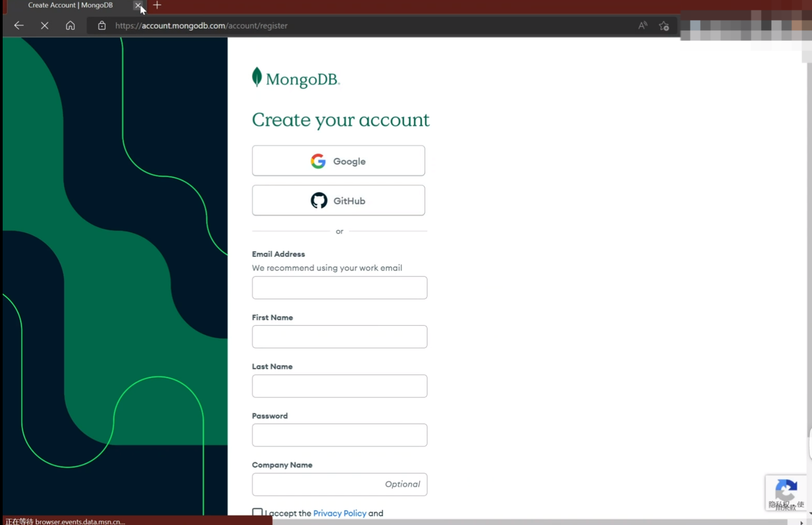This screenshot has height=525, width=812.
Task: Open the browser home page icon
Action: pos(70,26)
